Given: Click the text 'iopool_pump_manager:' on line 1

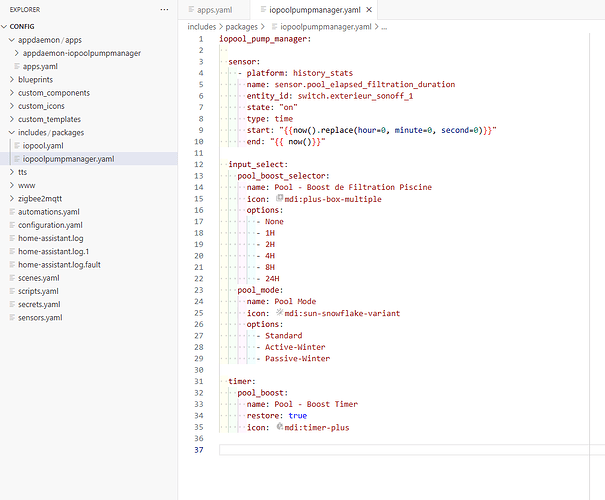Looking at the screenshot, I should (265, 39).
